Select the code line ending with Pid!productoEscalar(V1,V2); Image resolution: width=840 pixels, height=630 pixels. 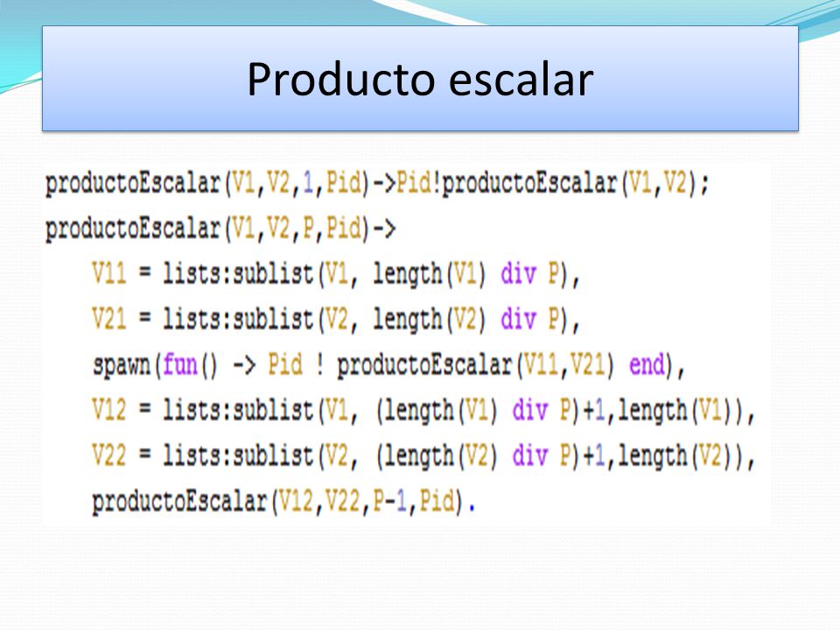tap(377, 184)
